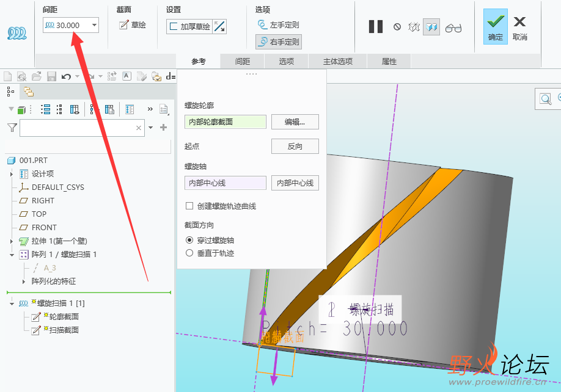Click the open file folder icon
This screenshot has height=392, width=561.
click(x=36, y=76)
